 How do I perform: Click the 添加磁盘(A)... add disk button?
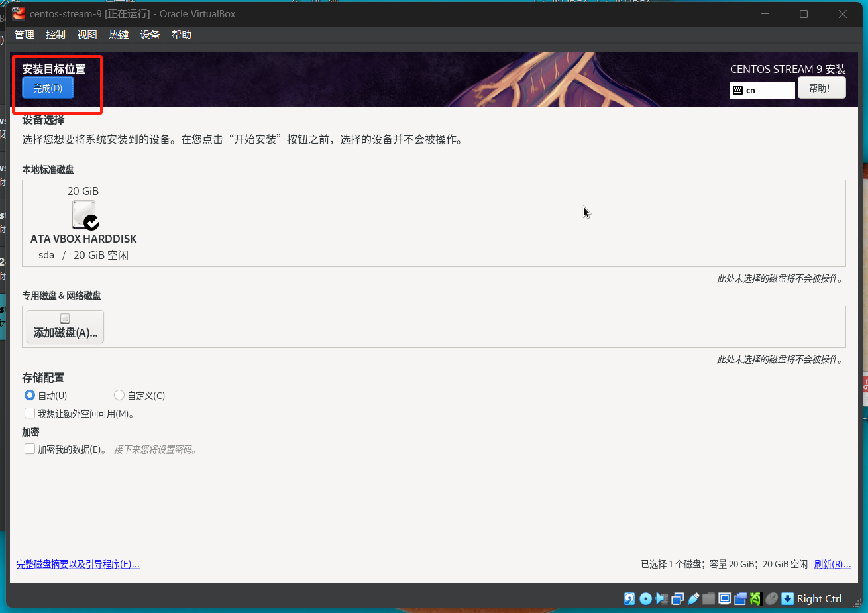[65, 327]
